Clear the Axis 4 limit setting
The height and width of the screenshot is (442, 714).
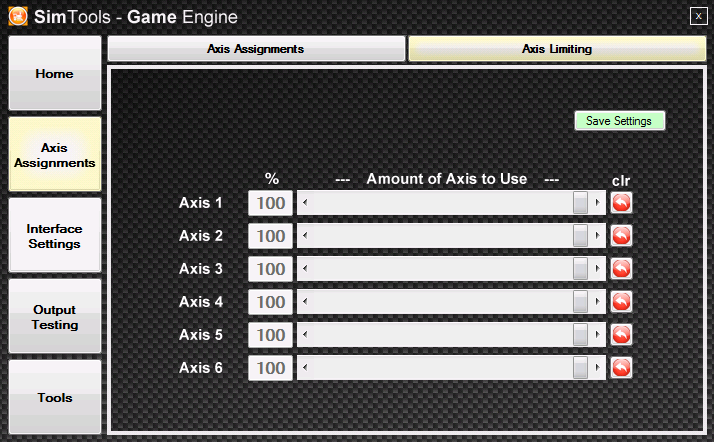pos(621,302)
